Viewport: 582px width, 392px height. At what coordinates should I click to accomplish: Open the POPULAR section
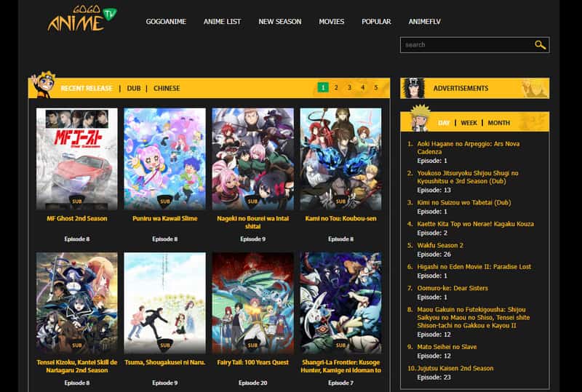[376, 22]
